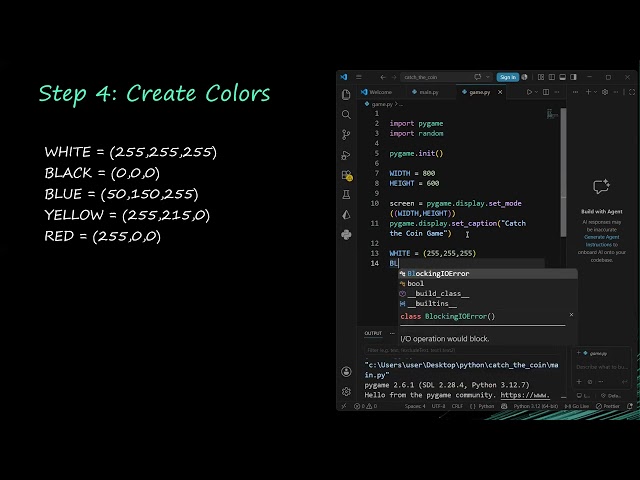Toggle the primary side bar layout icon
The width and height of the screenshot is (640, 480).
click(552, 77)
